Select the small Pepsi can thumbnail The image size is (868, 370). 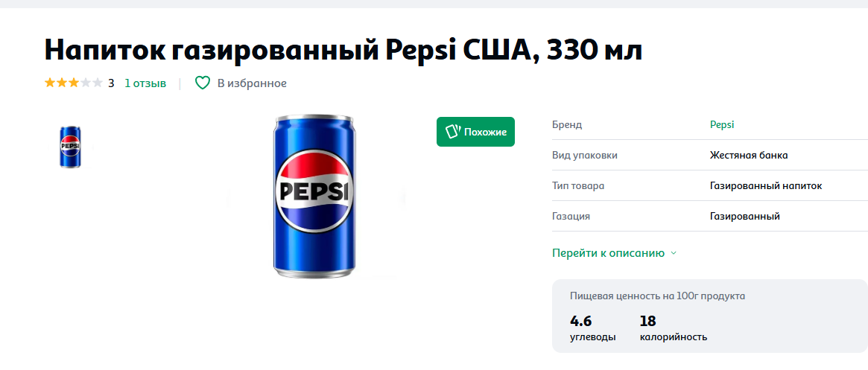click(x=70, y=147)
